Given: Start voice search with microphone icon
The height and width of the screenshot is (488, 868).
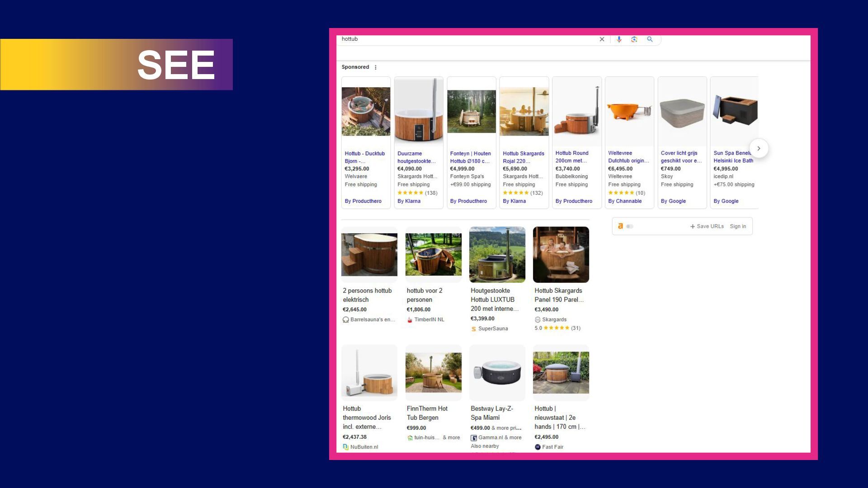Looking at the screenshot, I should pos(619,39).
